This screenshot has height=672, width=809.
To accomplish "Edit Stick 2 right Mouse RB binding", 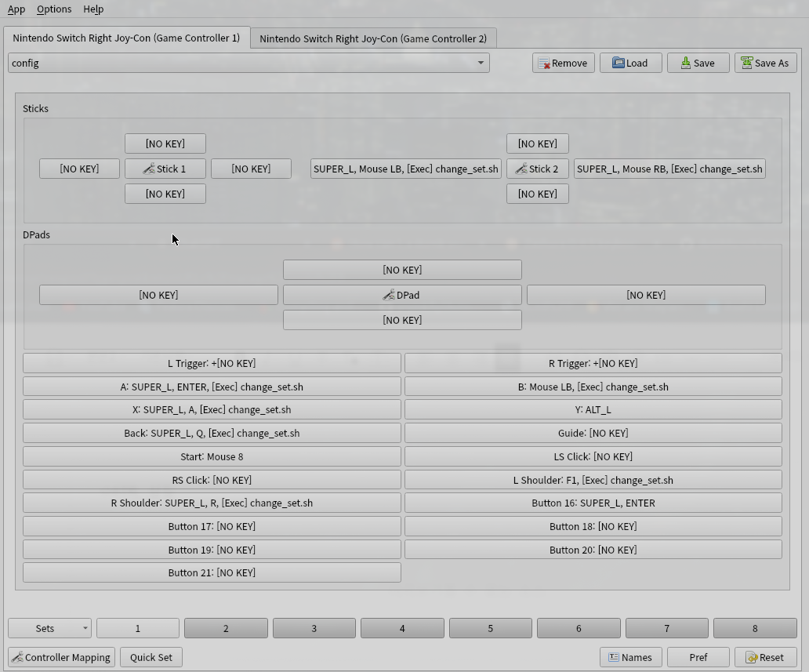I will click(x=669, y=169).
